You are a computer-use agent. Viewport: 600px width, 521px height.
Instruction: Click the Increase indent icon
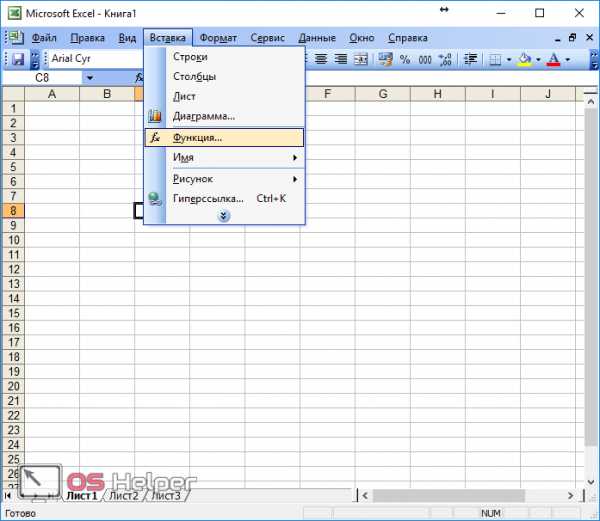tap(470, 59)
